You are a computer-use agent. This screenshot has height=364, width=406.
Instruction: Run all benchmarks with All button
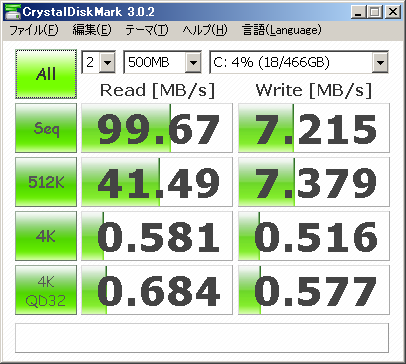[x=46, y=74]
